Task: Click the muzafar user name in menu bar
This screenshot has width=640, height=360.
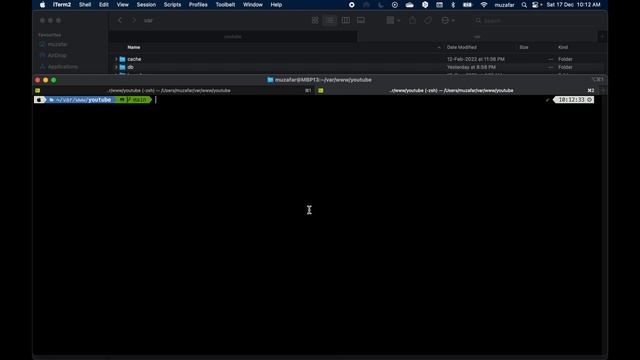Action: click(504, 5)
